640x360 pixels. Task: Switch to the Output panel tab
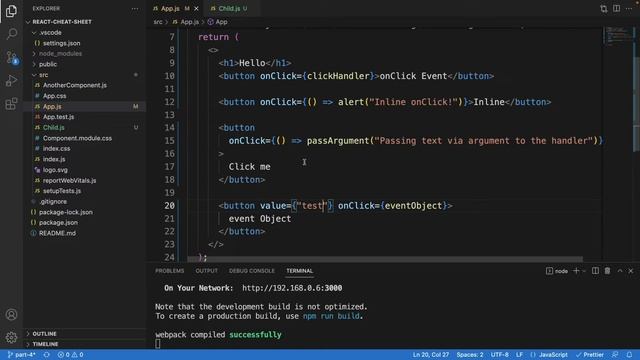pos(207,271)
